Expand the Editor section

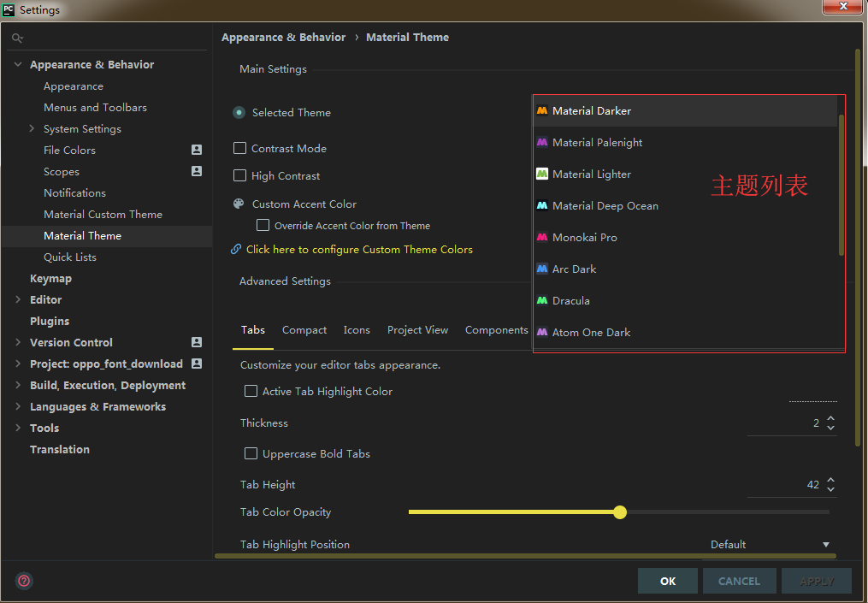18,299
